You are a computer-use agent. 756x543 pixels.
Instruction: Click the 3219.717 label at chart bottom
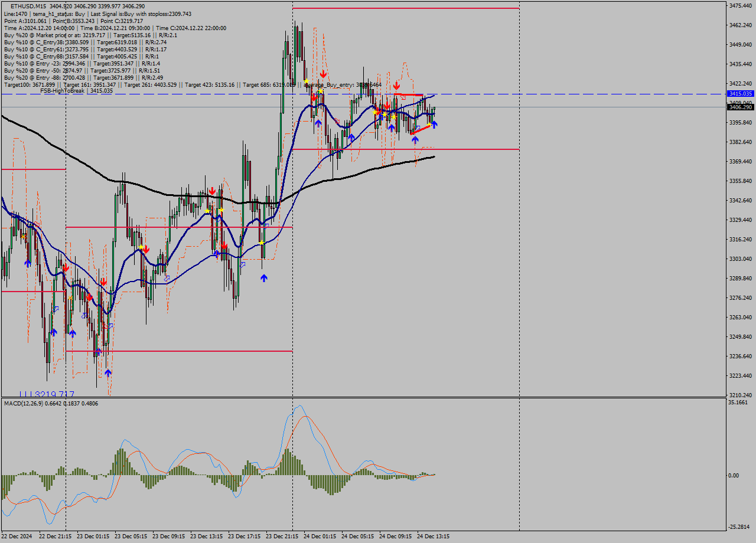tap(47, 394)
